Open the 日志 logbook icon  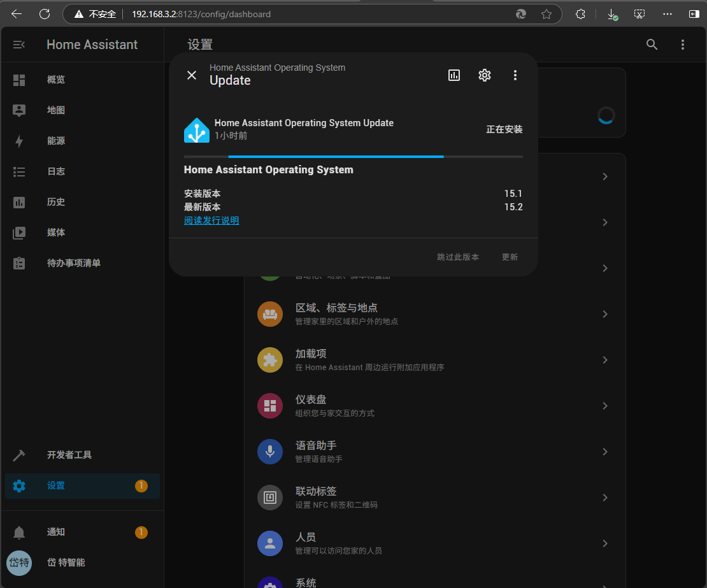[x=19, y=171]
